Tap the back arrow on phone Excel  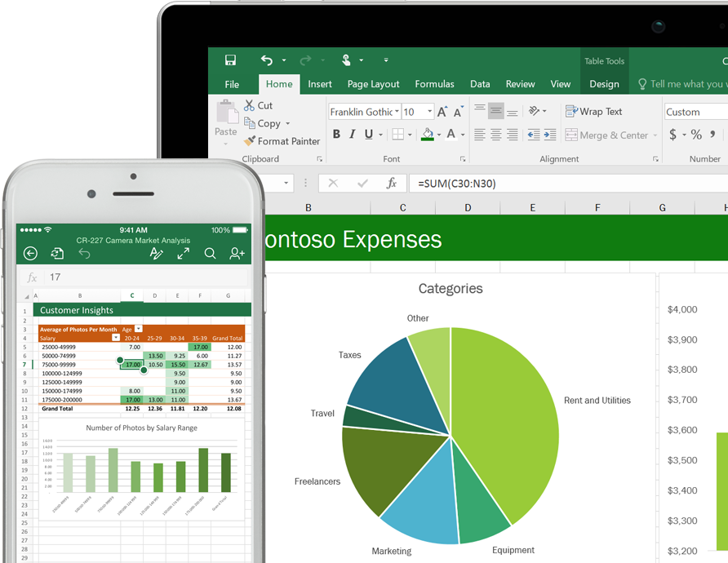coord(30,253)
